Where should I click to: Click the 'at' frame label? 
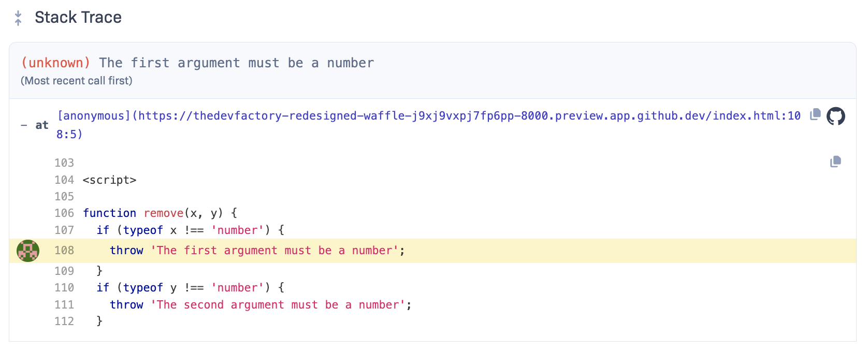[x=42, y=125]
